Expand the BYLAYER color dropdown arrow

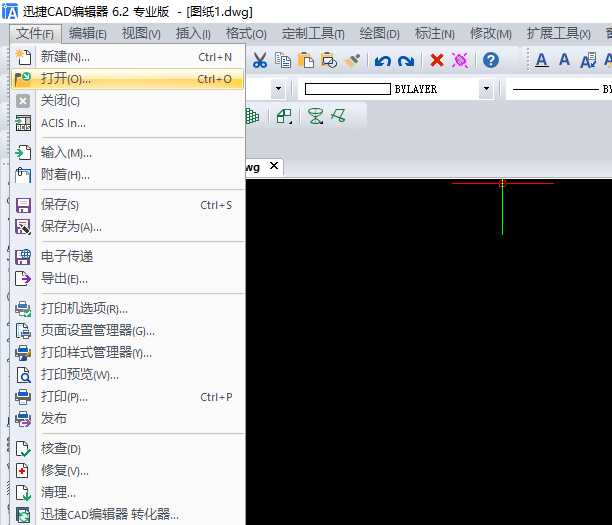[x=486, y=89]
